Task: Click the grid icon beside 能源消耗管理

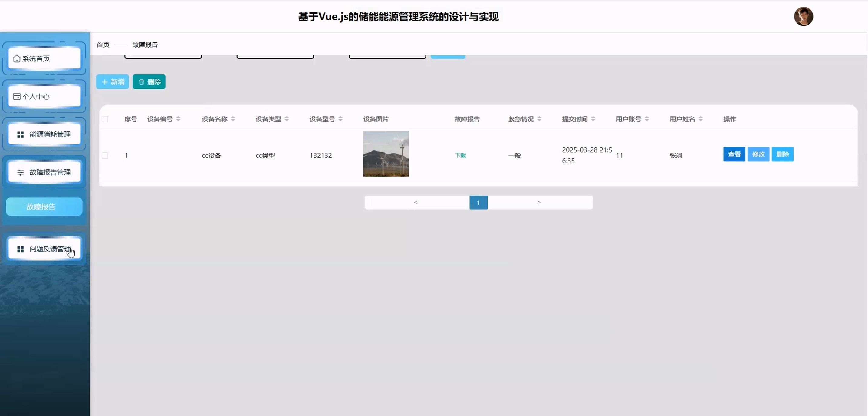Action: (21, 134)
